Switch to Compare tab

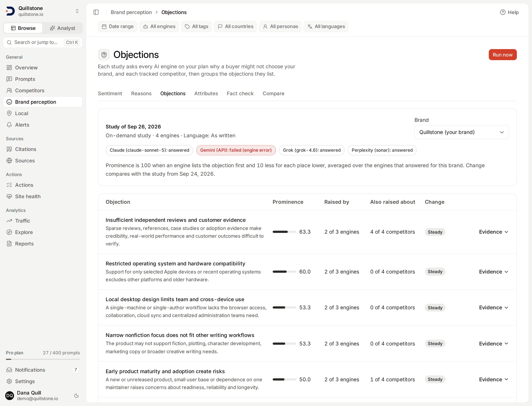tap(273, 94)
